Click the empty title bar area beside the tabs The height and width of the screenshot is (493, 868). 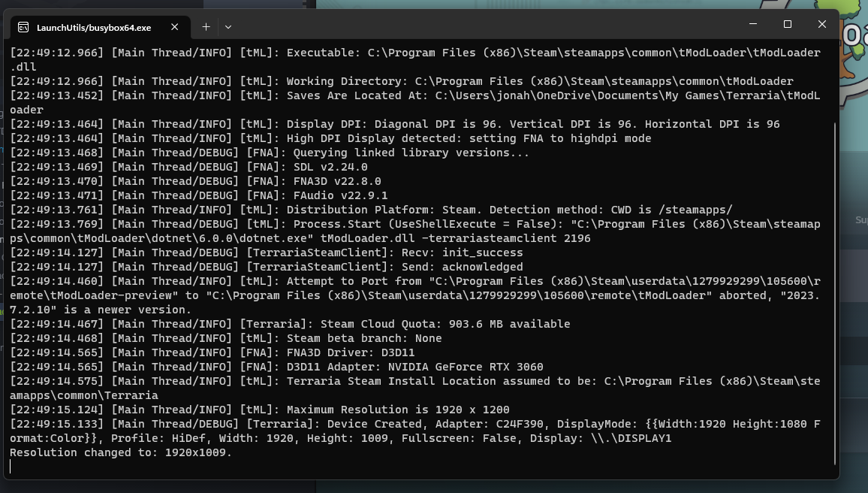[488, 26]
